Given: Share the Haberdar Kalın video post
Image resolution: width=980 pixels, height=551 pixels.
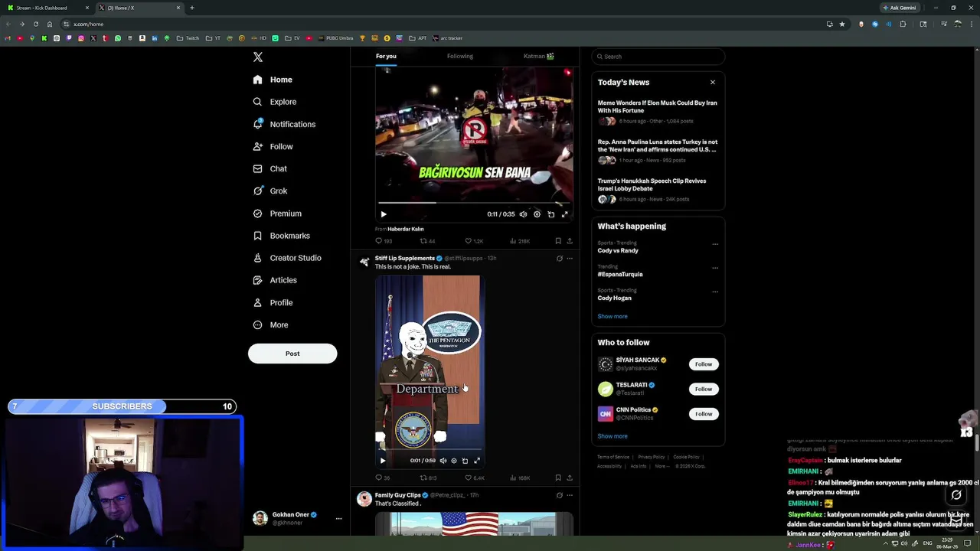Looking at the screenshot, I should click(x=570, y=241).
